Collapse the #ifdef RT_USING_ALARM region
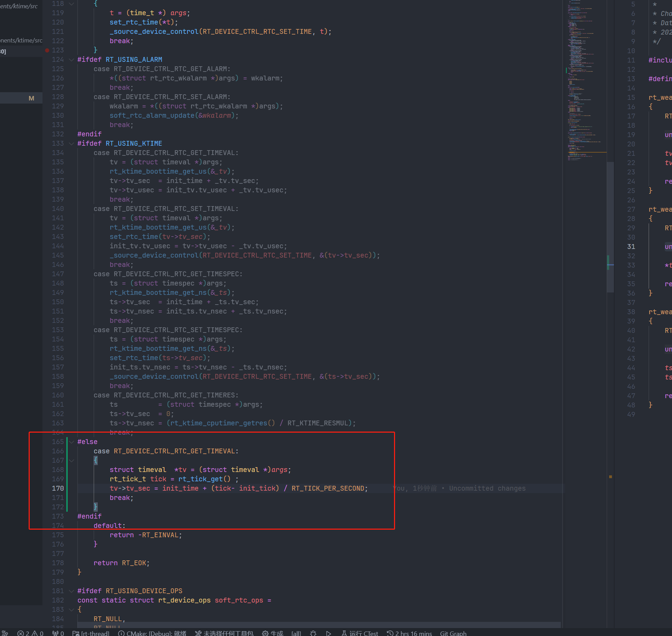Image resolution: width=672 pixels, height=636 pixels. [71, 60]
